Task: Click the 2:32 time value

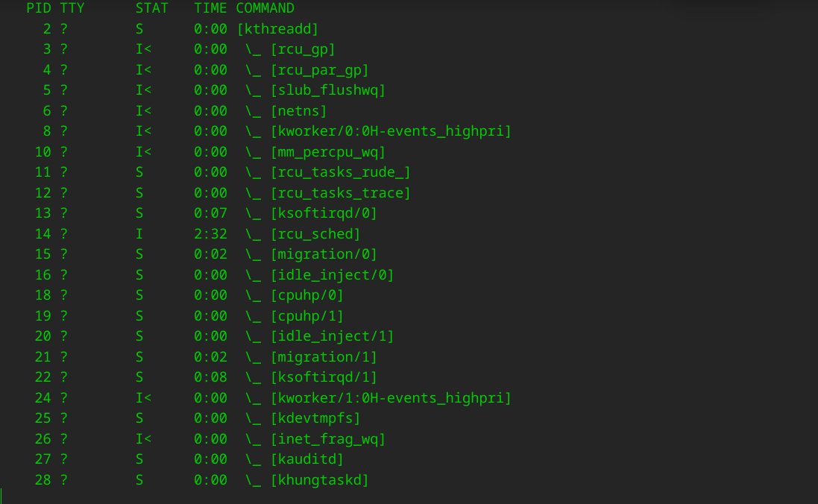Action: (x=210, y=234)
